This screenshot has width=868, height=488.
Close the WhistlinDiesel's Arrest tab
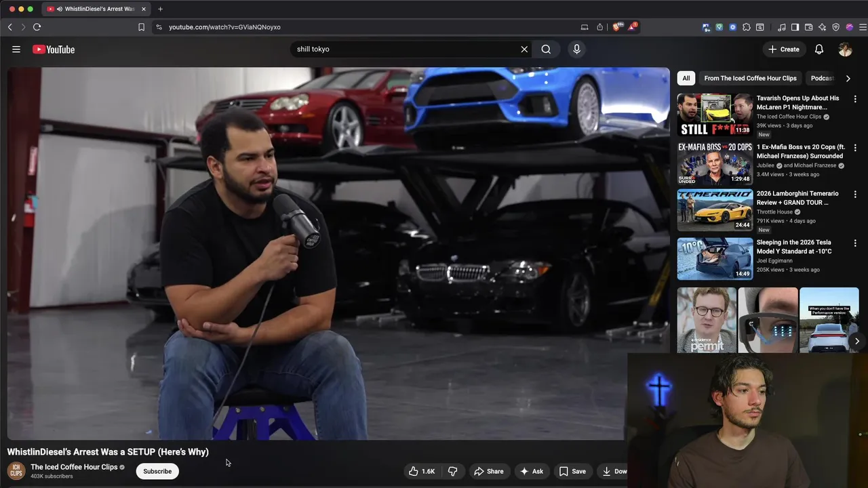click(144, 9)
